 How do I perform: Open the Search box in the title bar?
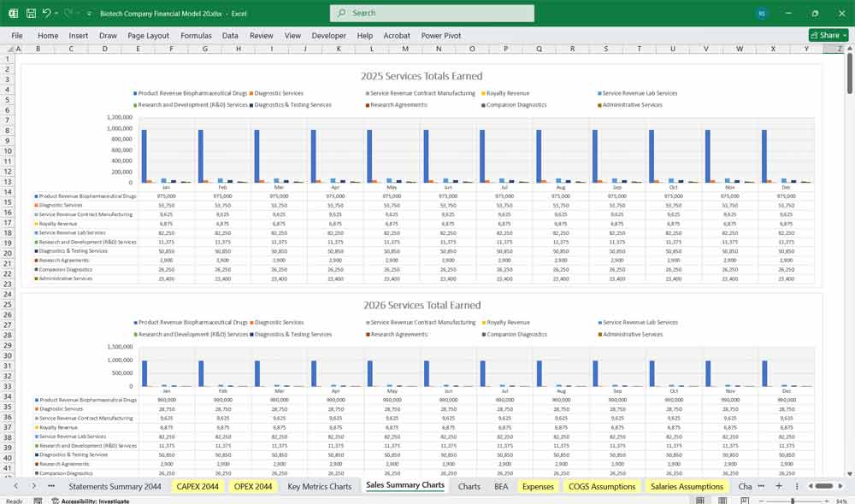tap(432, 13)
